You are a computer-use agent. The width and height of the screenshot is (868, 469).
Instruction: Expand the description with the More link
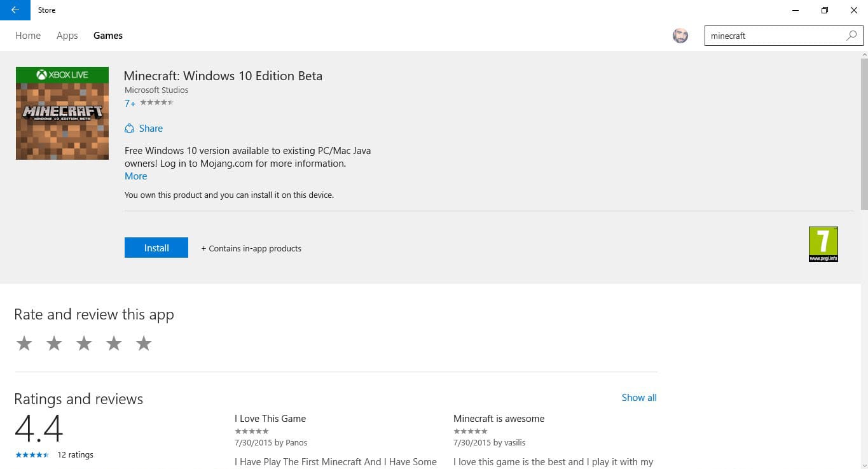pyautogui.click(x=135, y=176)
